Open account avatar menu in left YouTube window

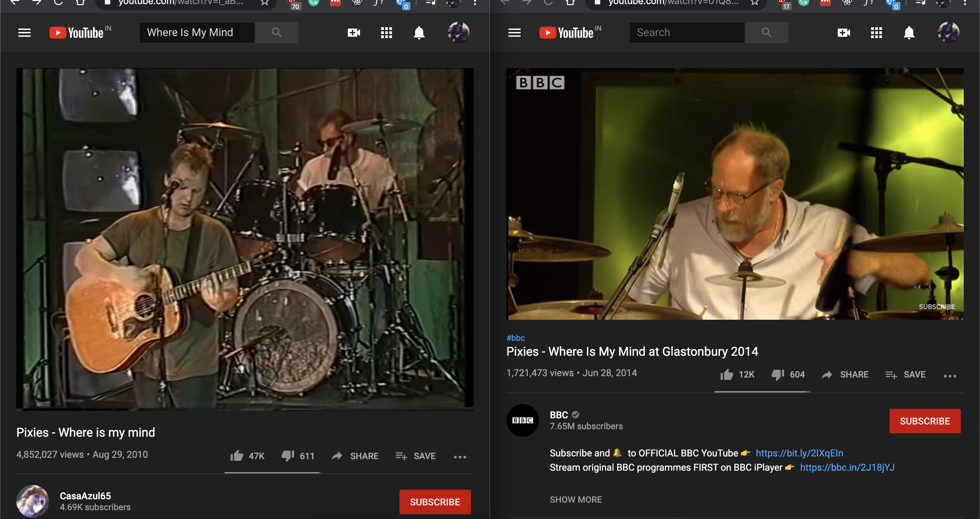click(x=458, y=33)
